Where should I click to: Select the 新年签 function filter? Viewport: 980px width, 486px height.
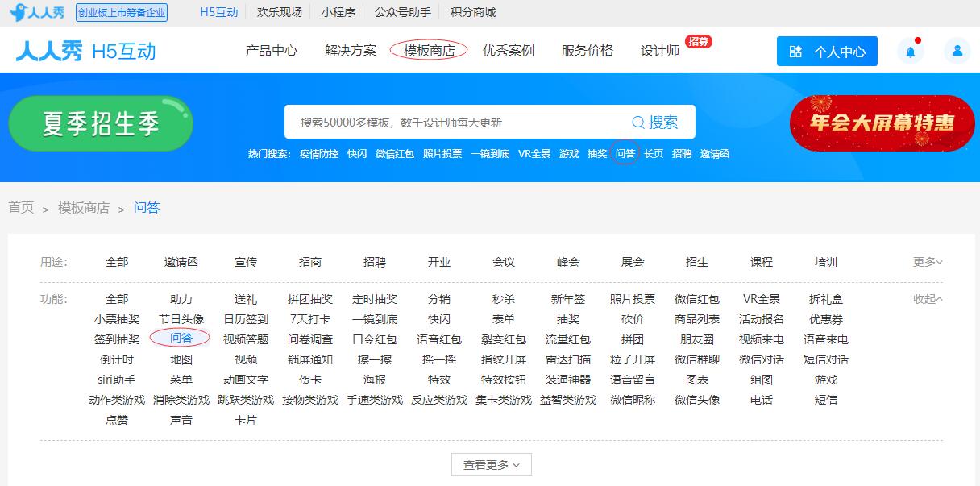[x=568, y=299]
